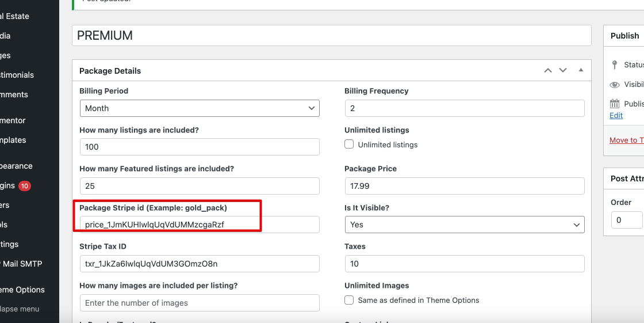Click the Visibility eye icon in Publish
The width and height of the screenshot is (644, 323).
click(x=615, y=85)
